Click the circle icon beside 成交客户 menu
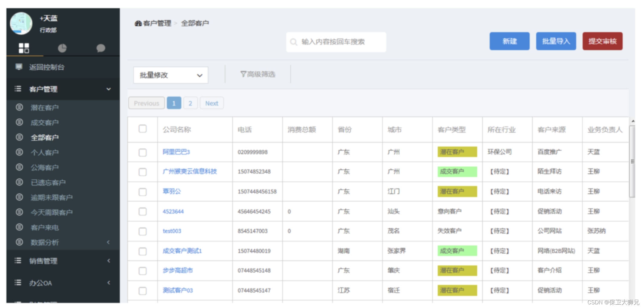 click(19, 122)
